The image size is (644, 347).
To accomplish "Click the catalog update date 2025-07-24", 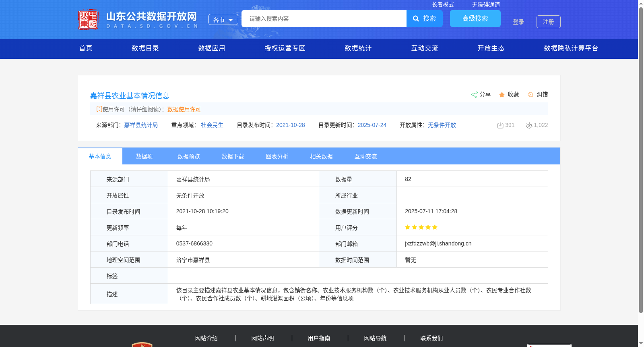I will click(x=372, y=125).
